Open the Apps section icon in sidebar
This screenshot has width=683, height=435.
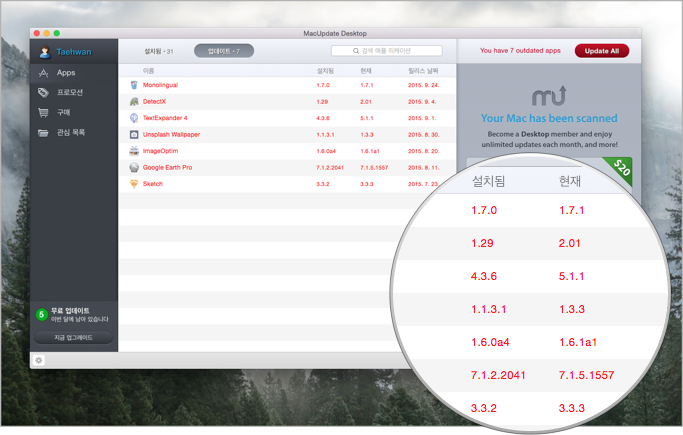(x=43, y=73)
